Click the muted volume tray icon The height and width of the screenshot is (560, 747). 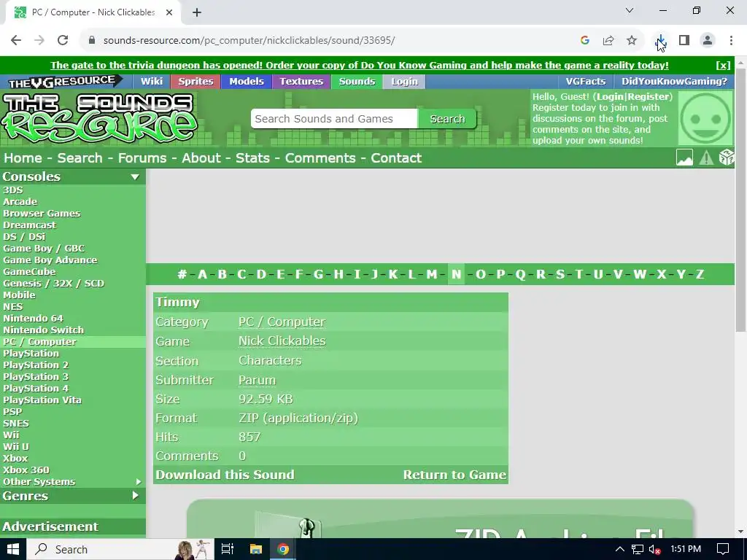(654, 550)
